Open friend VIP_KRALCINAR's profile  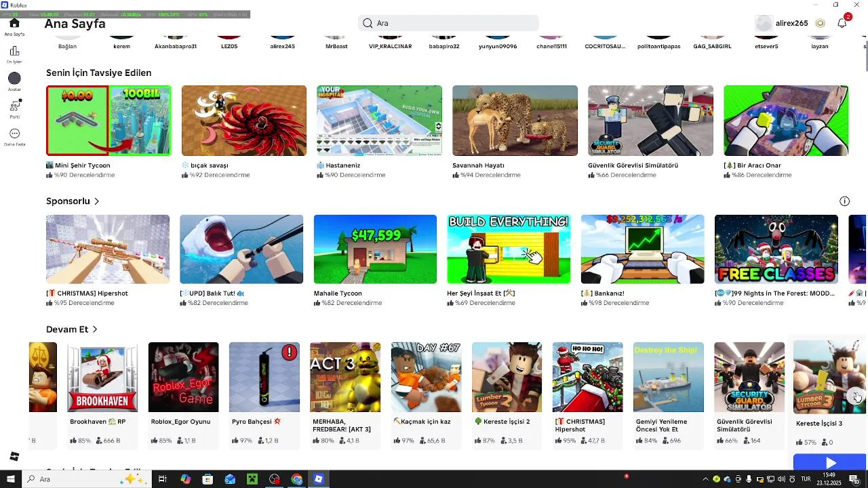pyautogui.click(x=390, y=46)
